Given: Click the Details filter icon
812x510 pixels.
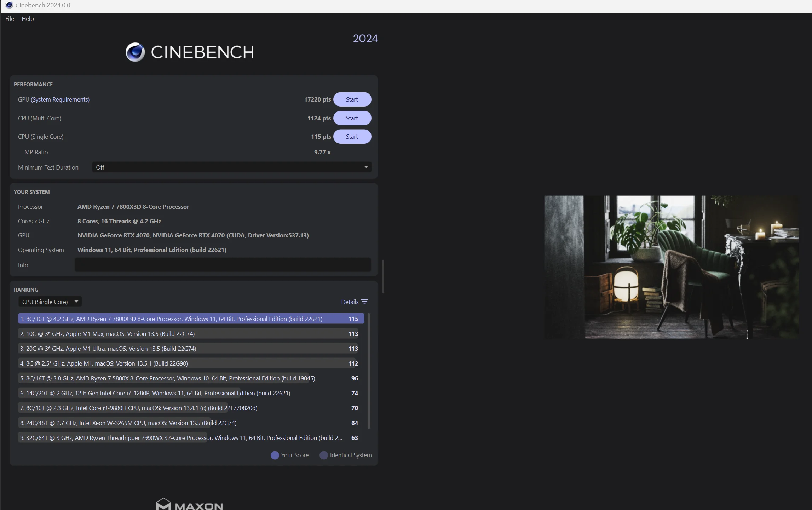Looking at the screenshot, I should 365,302.
